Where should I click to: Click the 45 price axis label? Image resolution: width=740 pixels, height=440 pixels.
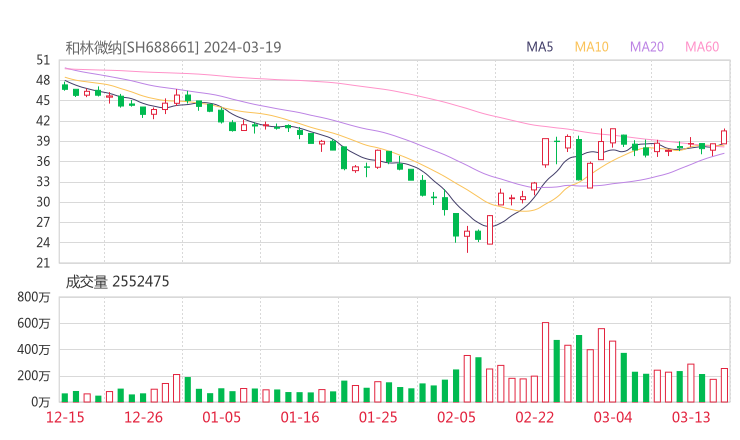coord(43,101)
